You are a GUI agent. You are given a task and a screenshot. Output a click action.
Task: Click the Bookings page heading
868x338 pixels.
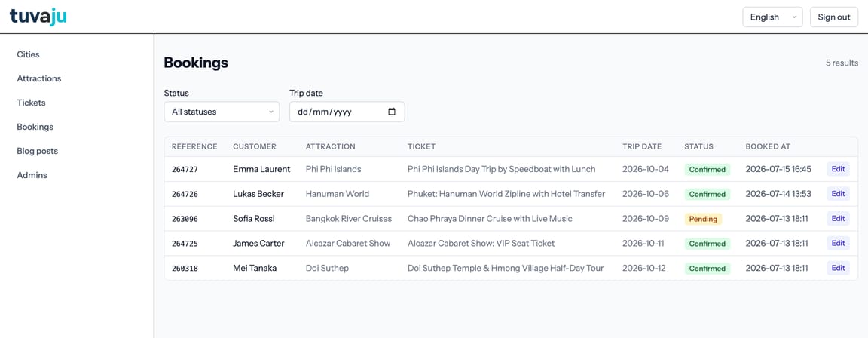(x=196, y=63)
